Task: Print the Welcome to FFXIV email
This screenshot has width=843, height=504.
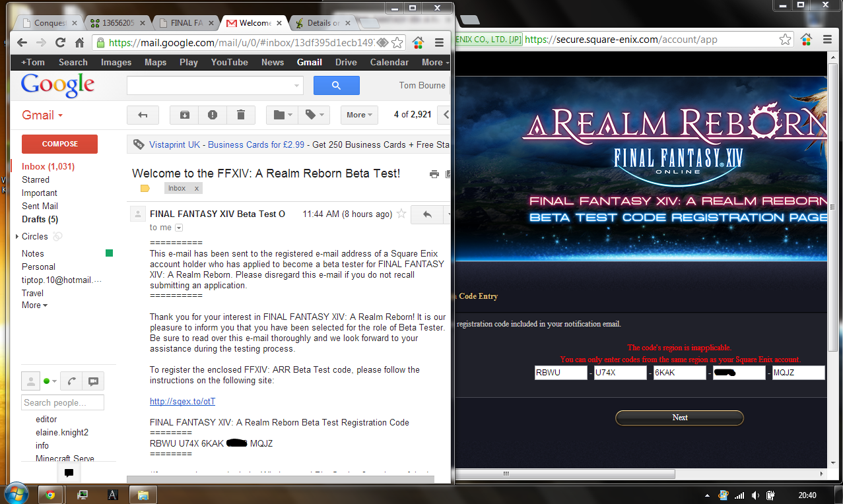Action: [434, 174]
